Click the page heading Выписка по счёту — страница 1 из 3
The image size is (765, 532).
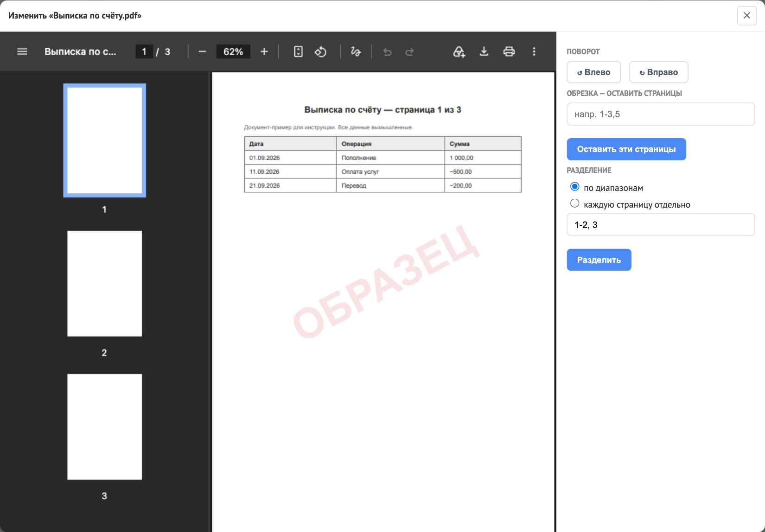[x=382, y=110]
